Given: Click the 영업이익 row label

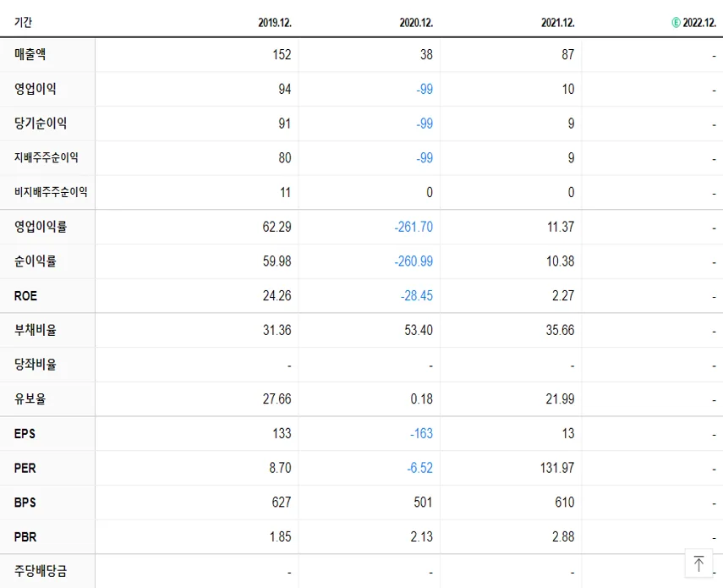Looking at the screenshot, I should pos(36,89).
